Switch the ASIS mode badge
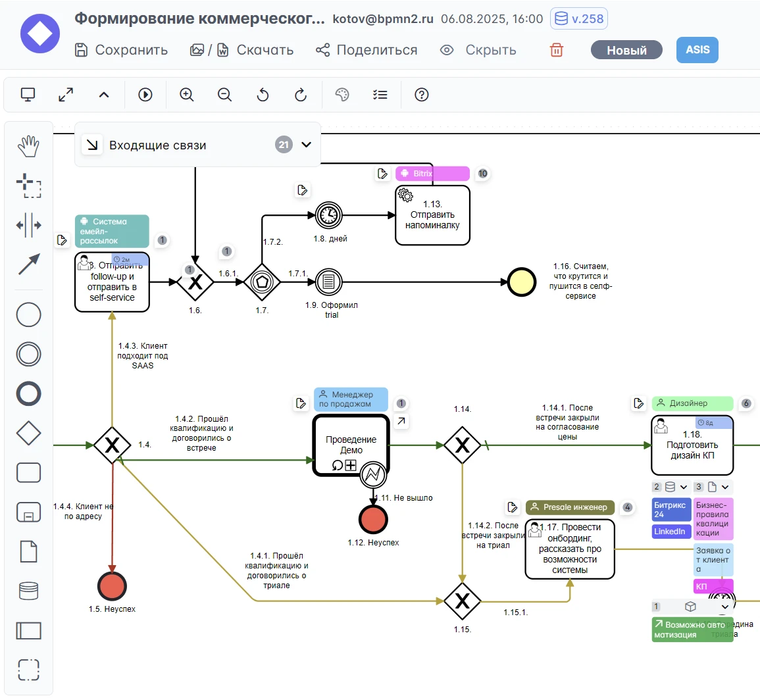 pos(697,50)
